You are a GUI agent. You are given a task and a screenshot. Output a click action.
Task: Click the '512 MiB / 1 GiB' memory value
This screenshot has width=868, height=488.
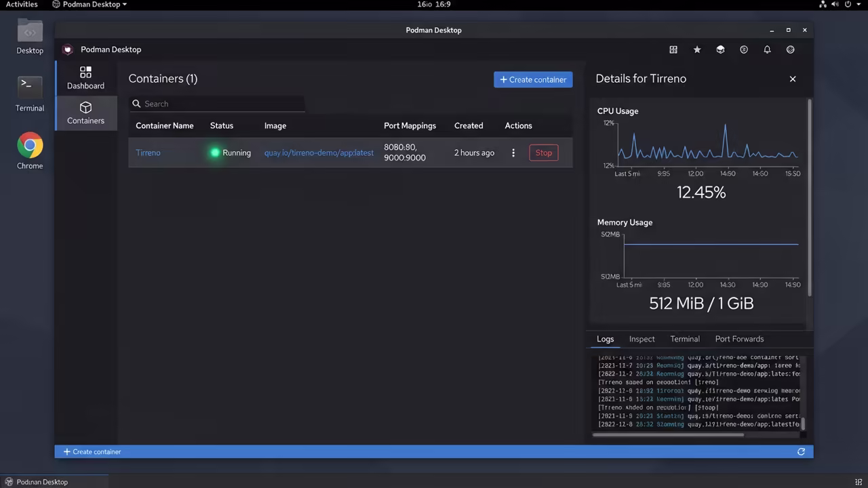(701, 303)
